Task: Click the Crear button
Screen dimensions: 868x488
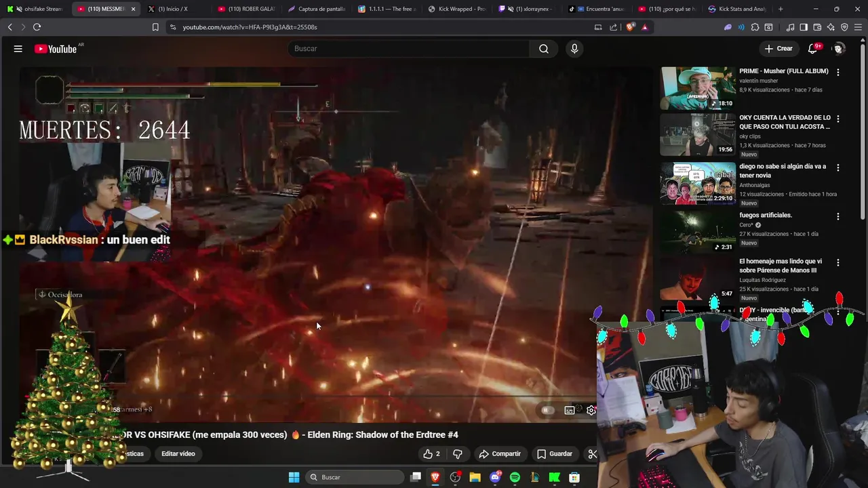Action: tap(778, 49)
